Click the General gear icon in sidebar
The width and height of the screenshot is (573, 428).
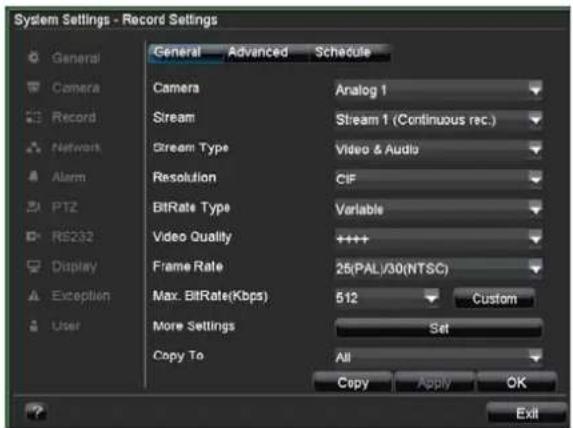[x=34, y=57]
